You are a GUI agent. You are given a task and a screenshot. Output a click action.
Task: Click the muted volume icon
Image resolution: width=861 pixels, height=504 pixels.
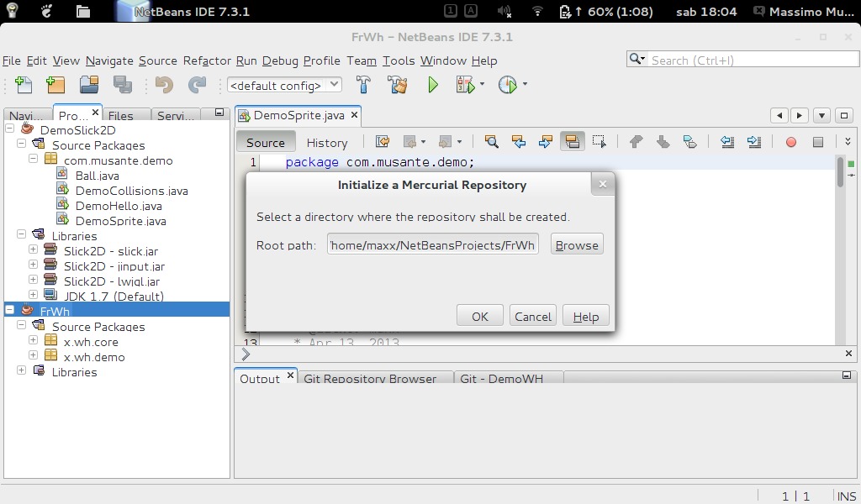pyautogui.click(x=504, y=11)
